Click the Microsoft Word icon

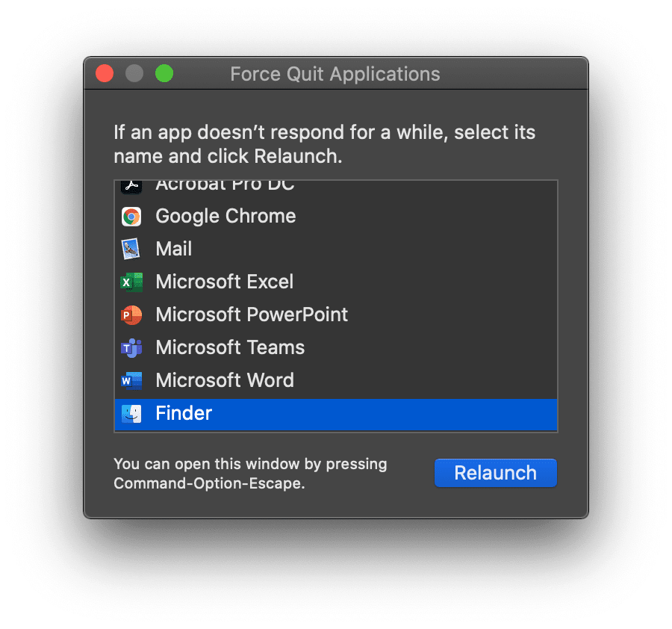click(x=131, y=380)
